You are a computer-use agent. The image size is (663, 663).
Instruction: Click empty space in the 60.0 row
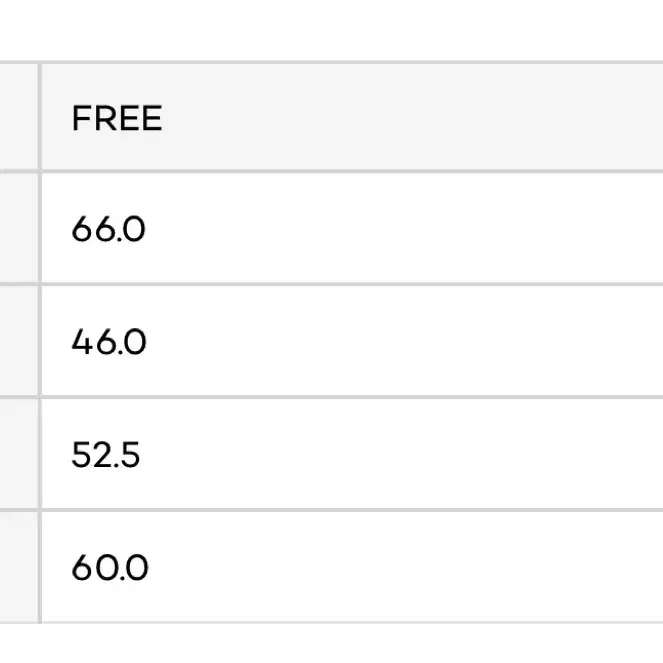tap(402, 567)
